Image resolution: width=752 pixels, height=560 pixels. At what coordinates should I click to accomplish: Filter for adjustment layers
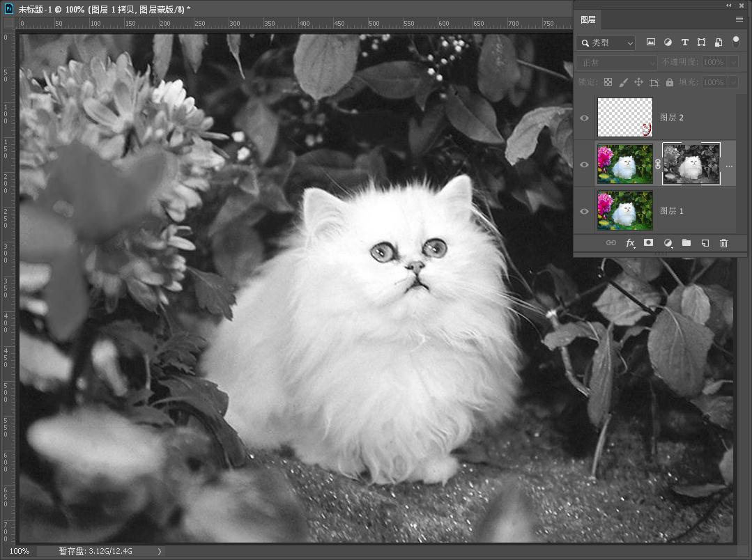point(668,42)
